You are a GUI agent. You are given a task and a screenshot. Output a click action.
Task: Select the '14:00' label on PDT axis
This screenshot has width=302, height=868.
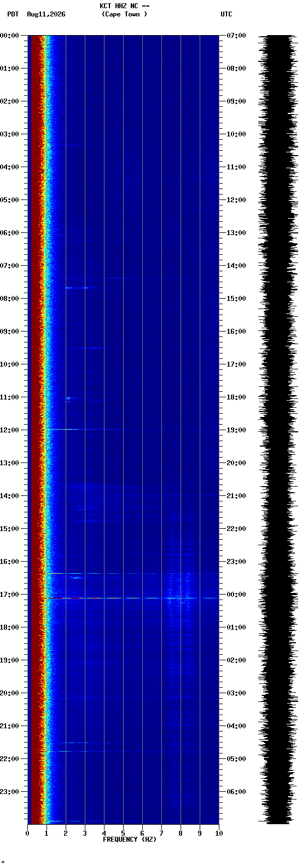coord(9,496)
